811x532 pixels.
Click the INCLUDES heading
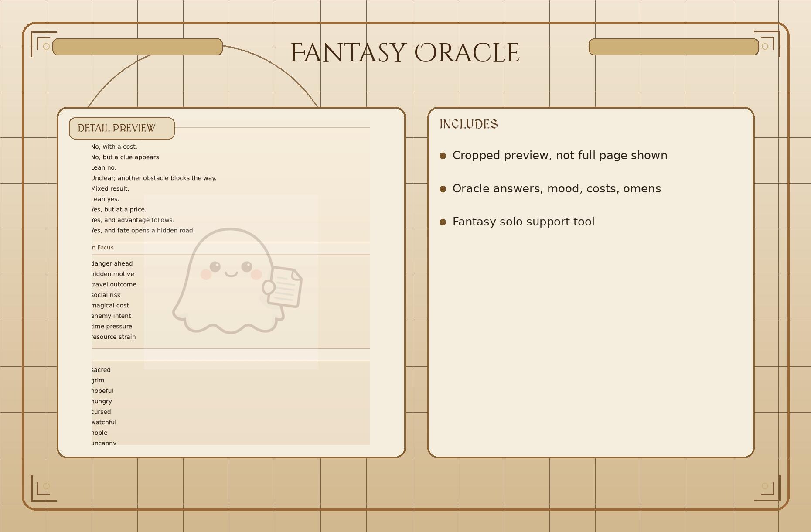[469, 124]
